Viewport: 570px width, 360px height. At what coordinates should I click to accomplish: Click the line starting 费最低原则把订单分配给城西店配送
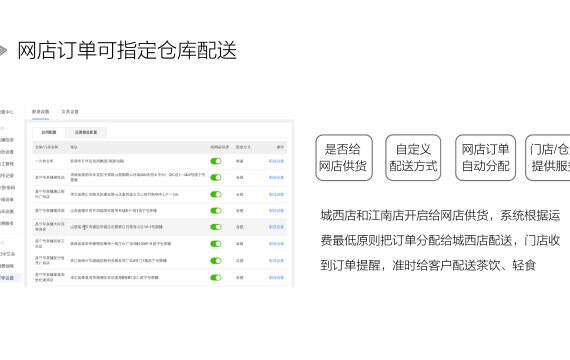(x=440, y=240)
